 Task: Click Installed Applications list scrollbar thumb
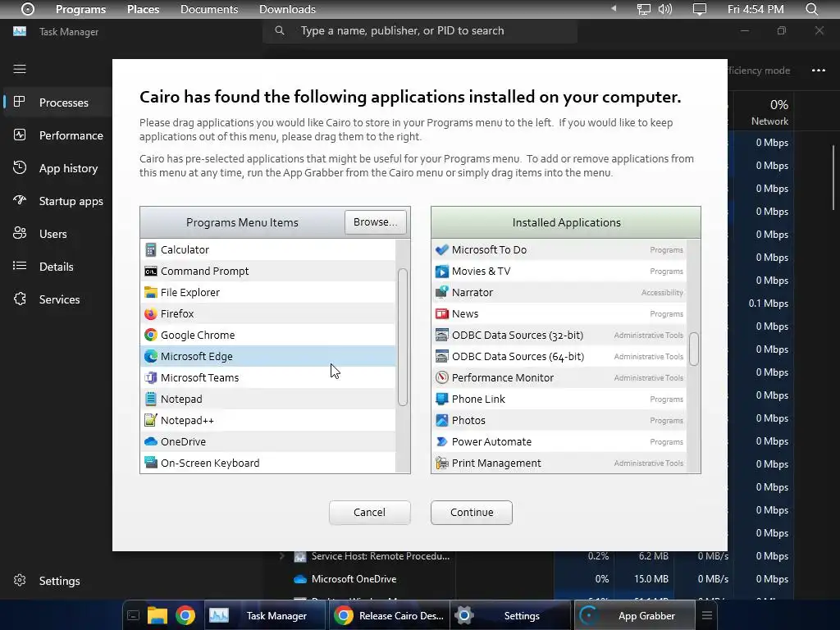(694, 349)
